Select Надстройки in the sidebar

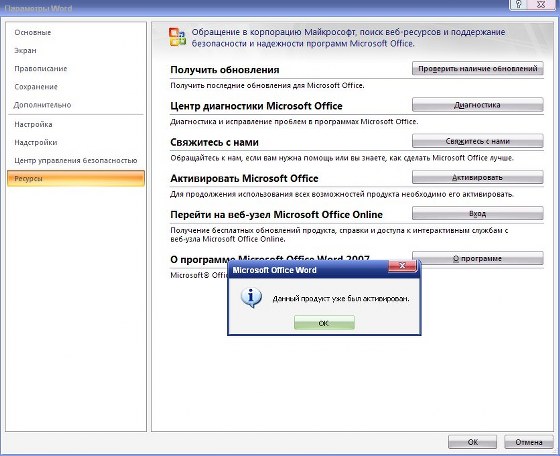36,142
